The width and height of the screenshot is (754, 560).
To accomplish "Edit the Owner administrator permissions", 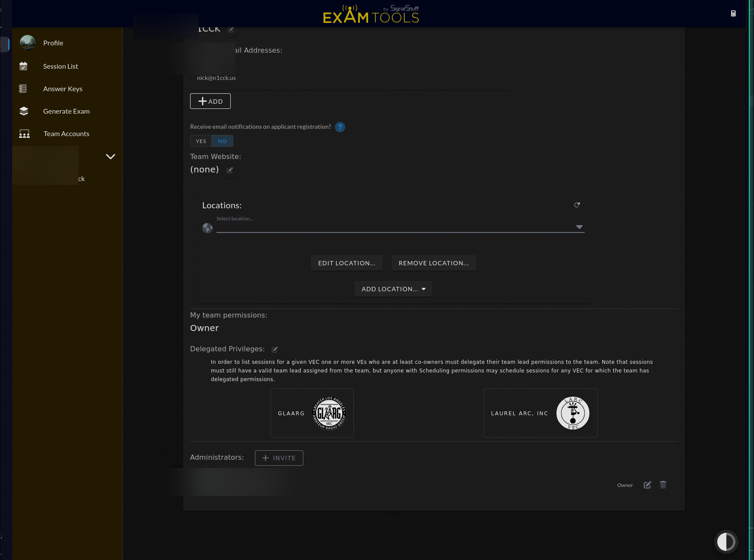I will 647,485.
